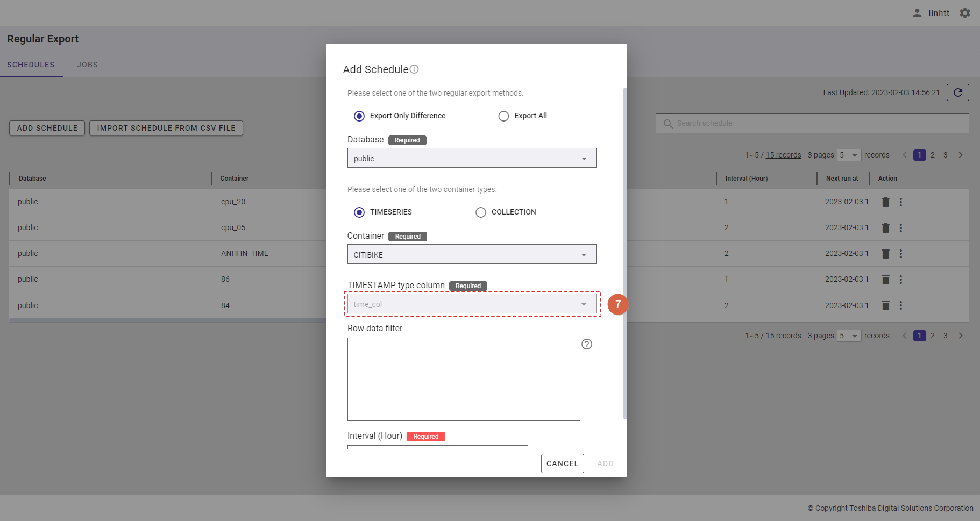Sort by Interval (Hour) column header

(747, 179)
